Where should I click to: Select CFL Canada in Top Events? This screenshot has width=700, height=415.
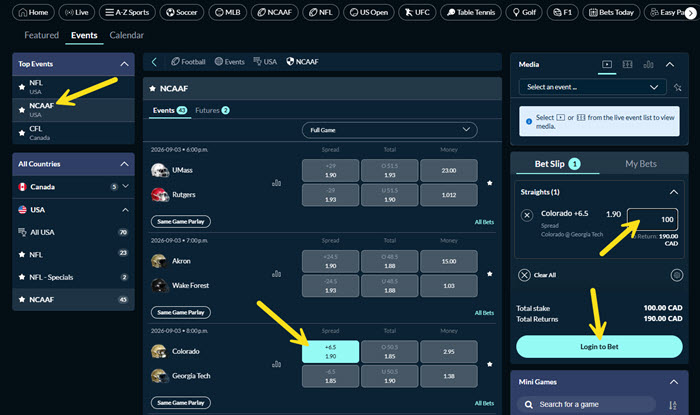coord(74,133)
